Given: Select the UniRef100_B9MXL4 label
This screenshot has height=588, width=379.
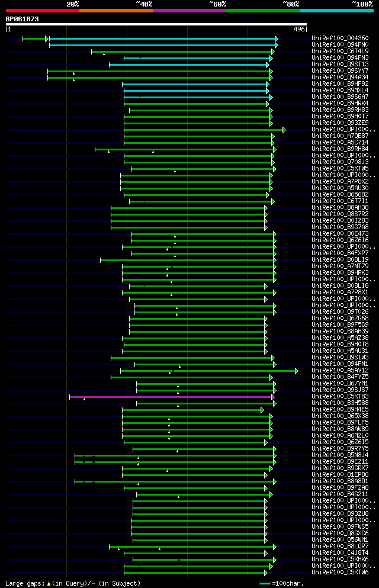Looking at the screenshot, I should tap(340, 91).
